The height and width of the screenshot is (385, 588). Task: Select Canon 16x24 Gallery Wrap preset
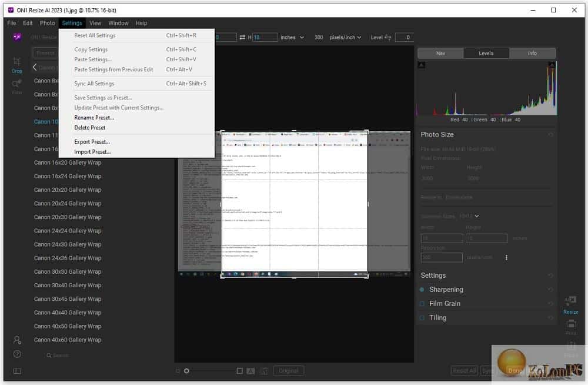[68, 176]
